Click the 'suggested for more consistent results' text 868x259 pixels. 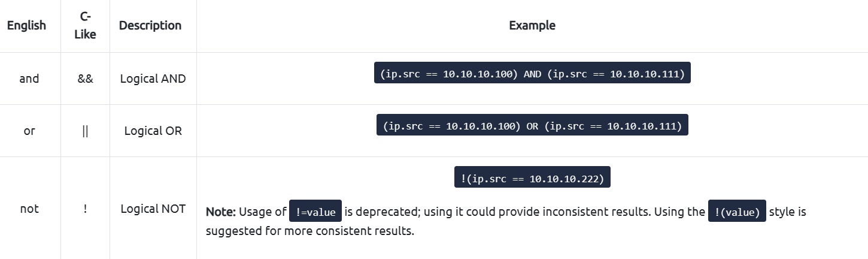pos(309,231)
